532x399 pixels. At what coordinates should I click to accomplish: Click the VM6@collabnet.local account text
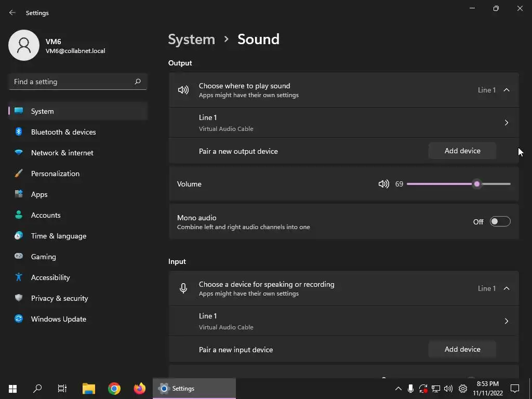pyautogui.click(x=75, y=51)
